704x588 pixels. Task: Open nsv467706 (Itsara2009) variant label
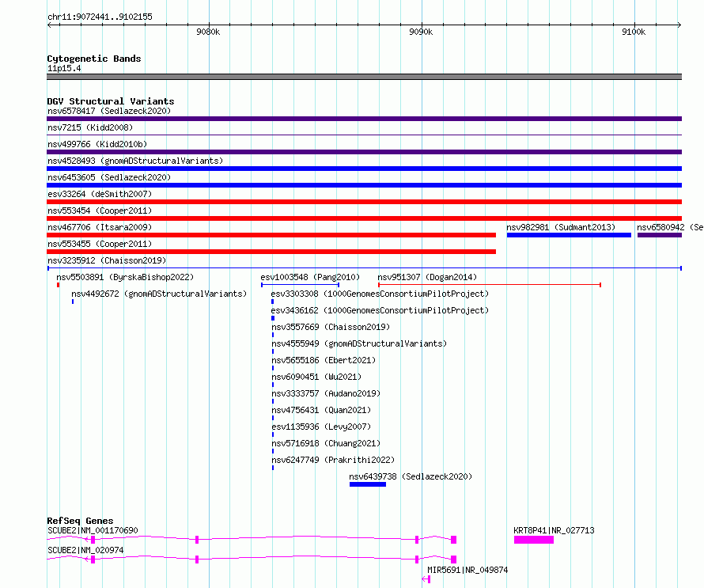tap(100, 227)
